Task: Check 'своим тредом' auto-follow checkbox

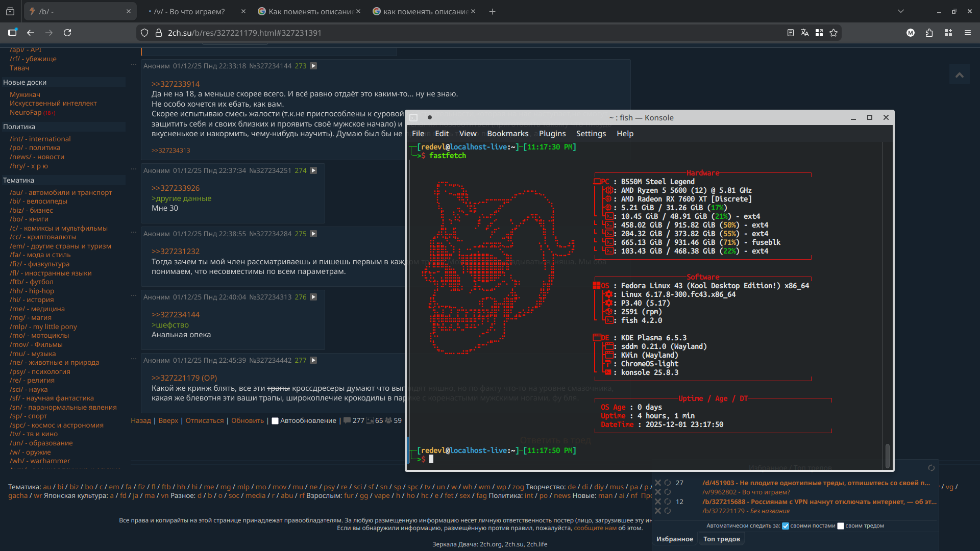Action: coord(841,526)
